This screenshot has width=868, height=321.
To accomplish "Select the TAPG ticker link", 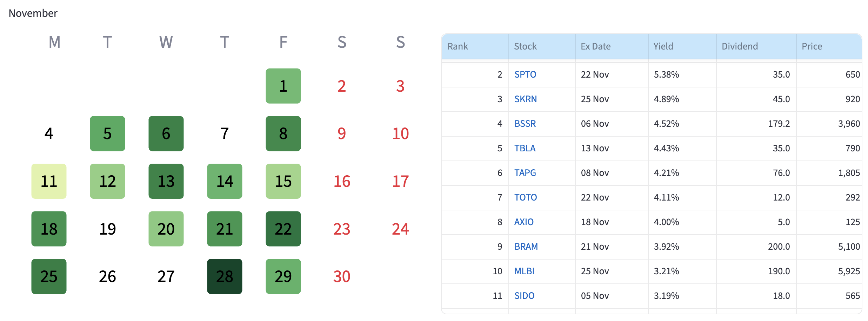I will click(x=525, y=173).
